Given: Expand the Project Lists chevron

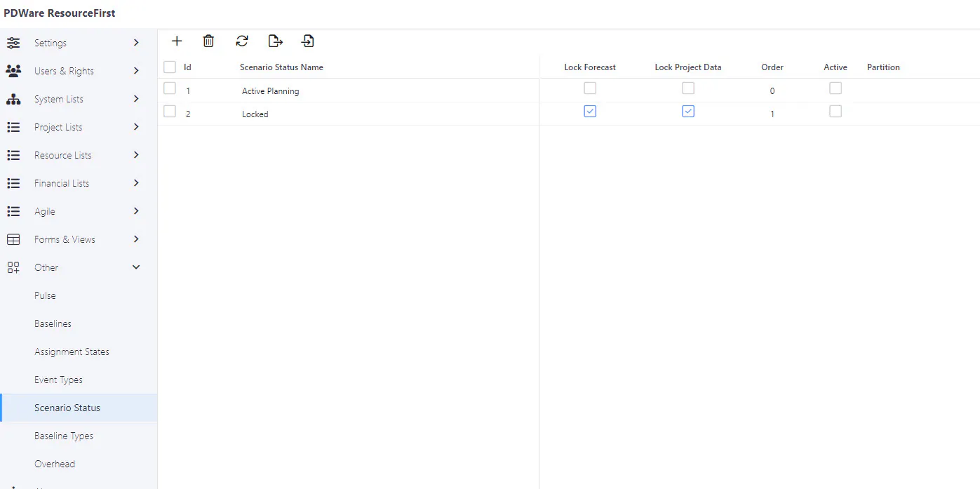Looking at the screenshot, I should 136,127.
